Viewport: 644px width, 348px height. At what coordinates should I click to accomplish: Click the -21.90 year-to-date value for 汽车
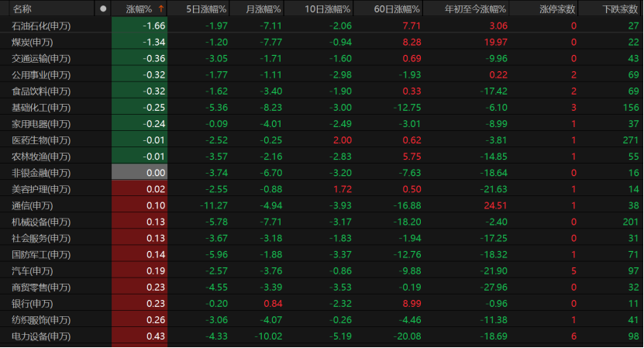pyautogui.click(x=494, y=270)
